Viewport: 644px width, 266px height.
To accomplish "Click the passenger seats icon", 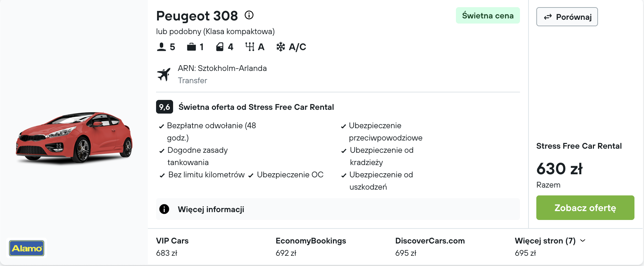I will click(x=162, y=47).
